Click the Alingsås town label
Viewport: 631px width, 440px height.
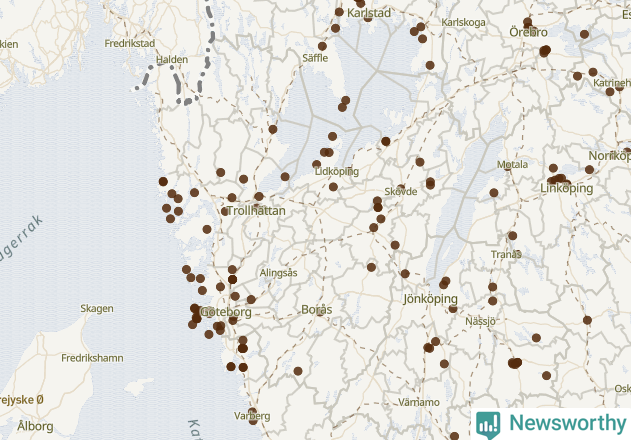pyautogui.click(x=278, y=273)
